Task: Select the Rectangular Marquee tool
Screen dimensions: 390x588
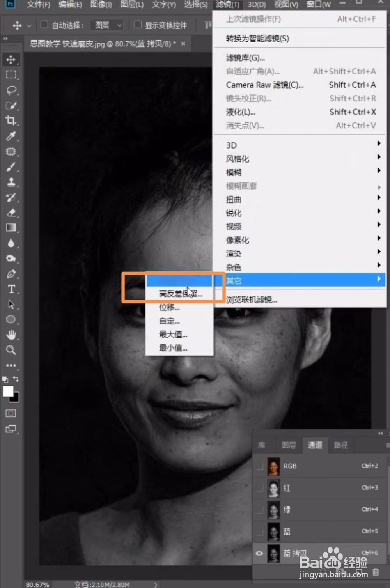Action: point(11,75)
